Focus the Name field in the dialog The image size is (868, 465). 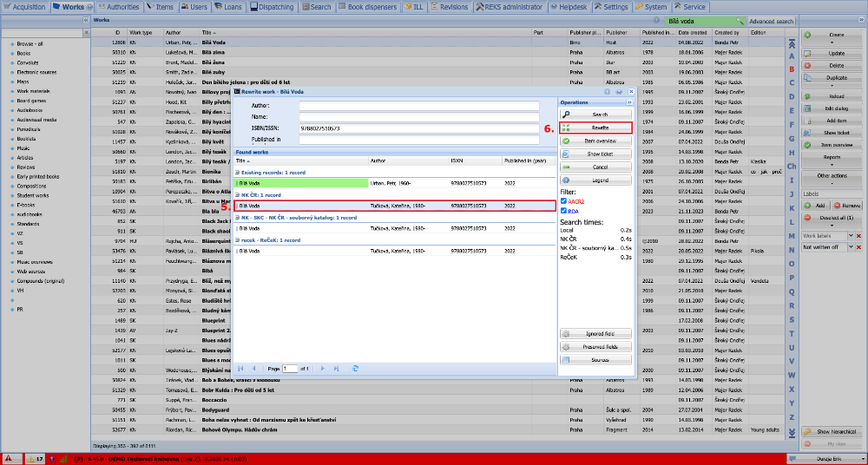click(x=419, y=117)
